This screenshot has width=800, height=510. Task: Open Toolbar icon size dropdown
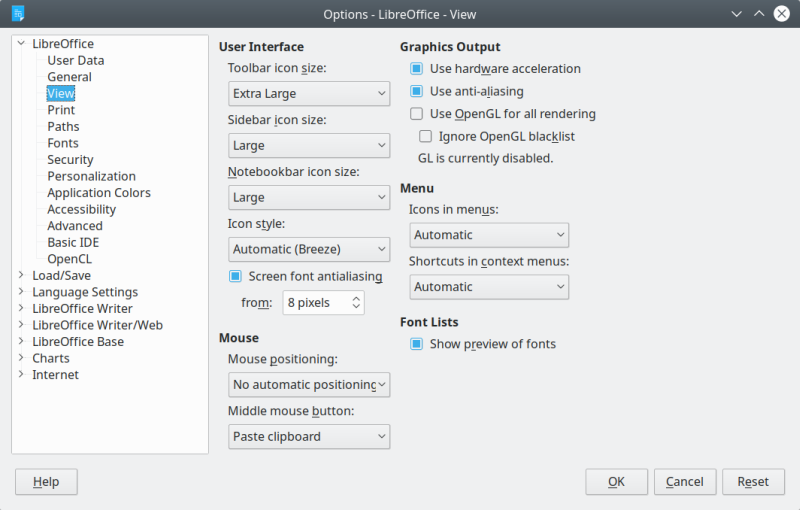coord(309,94)
